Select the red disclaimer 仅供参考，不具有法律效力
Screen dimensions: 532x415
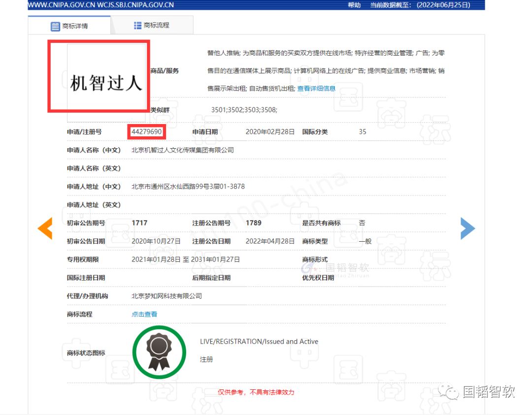[x=256, y=392]
